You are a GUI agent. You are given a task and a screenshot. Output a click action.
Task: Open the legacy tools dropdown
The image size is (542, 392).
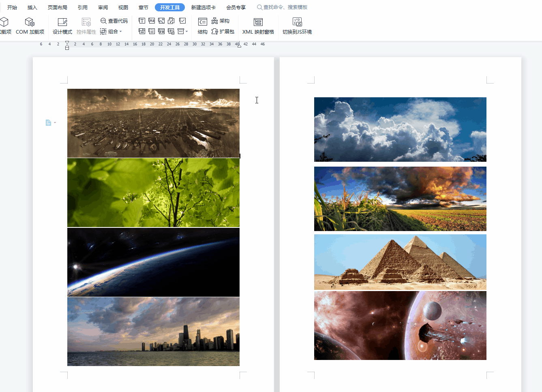pyautogui.click(x=183, y=31)
